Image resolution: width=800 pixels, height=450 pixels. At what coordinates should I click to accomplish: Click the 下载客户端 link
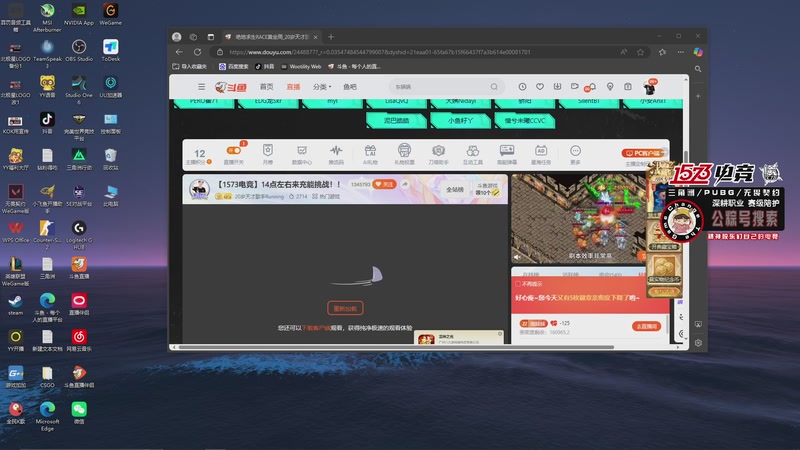point(316,328)
